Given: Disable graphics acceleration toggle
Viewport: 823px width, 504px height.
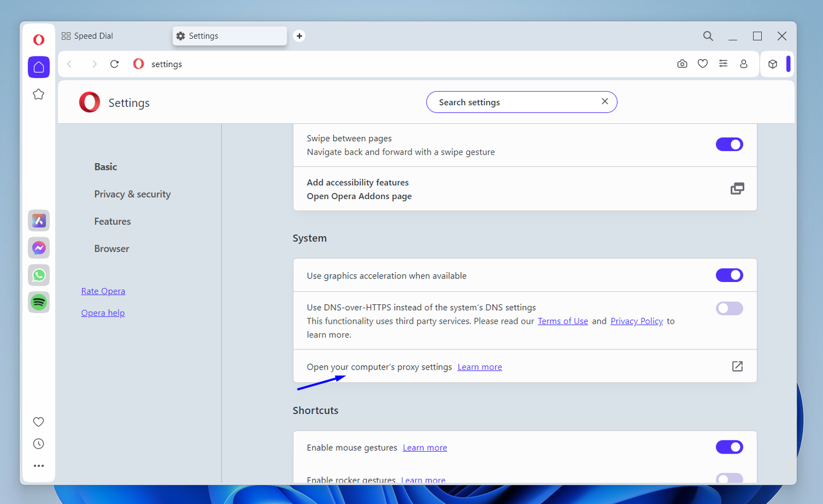Looking at the screenshot, I should point(730,275).
